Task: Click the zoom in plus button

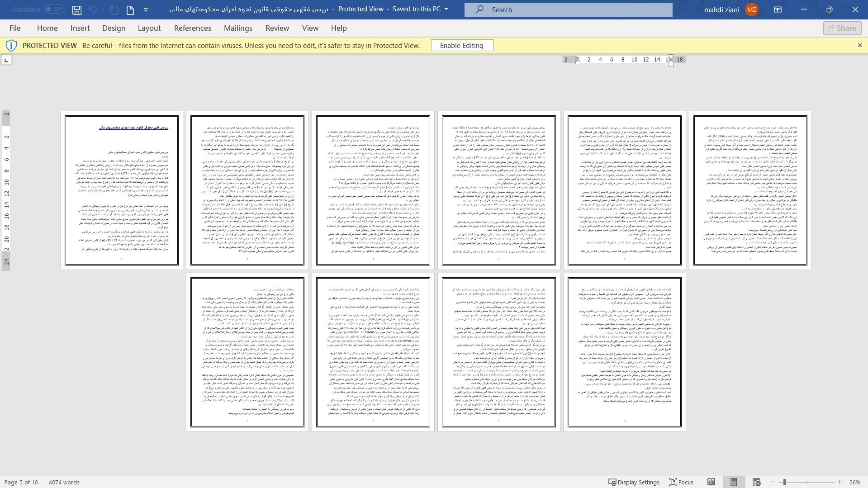Action: click(x=840, y=482)
